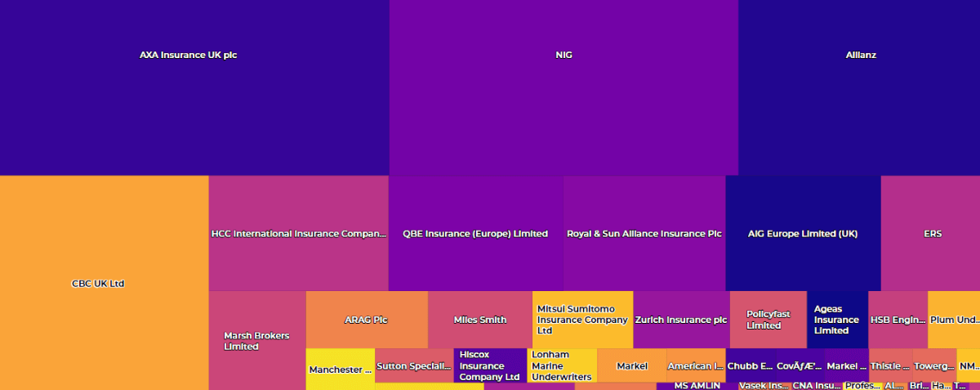Click the HCC International Insurance Company tile
980x390 pixels.
(298, 233)
